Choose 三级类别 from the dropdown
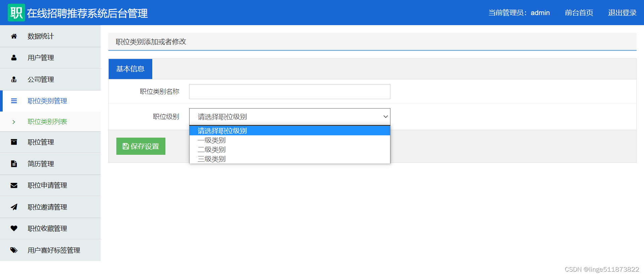This screenshot has height=276, width=644. point(289,159)
